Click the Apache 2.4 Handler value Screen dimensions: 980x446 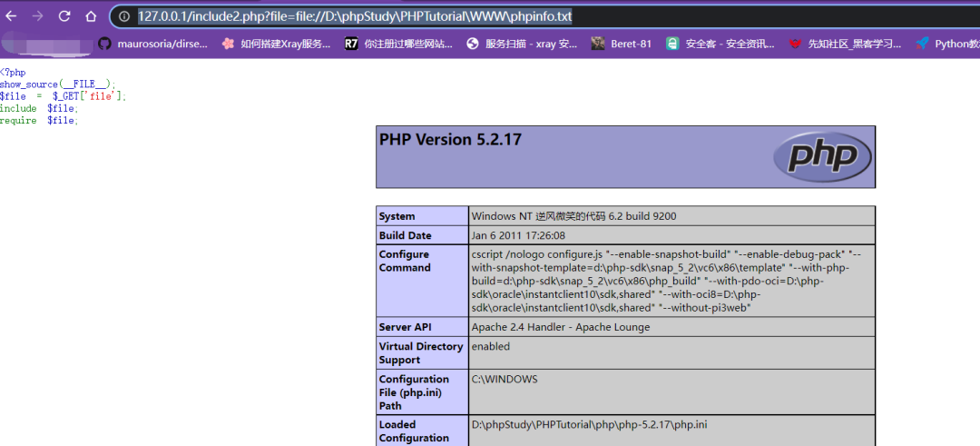tap(561, 327)
